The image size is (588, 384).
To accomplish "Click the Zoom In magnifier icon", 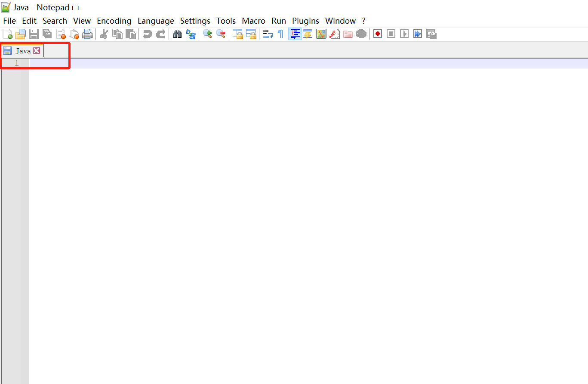I will click(207, 34).
